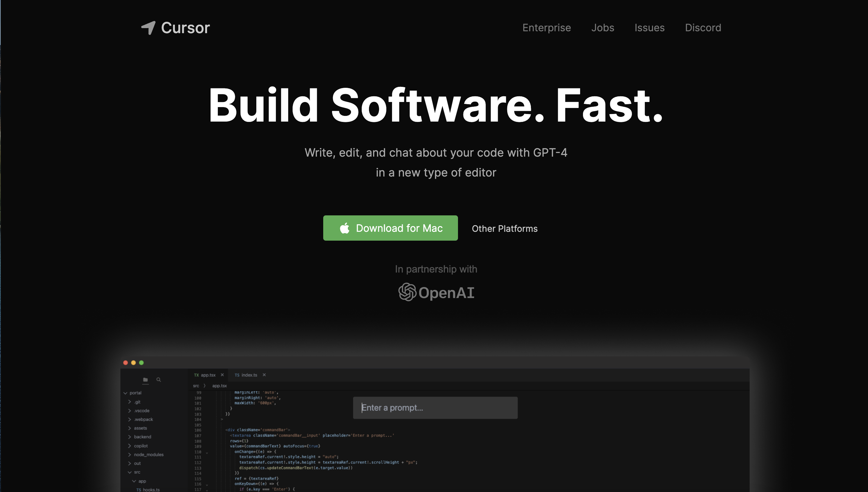Expand the .vscode folder
Viewport: 868px width, 492px height.
point(129,411)
